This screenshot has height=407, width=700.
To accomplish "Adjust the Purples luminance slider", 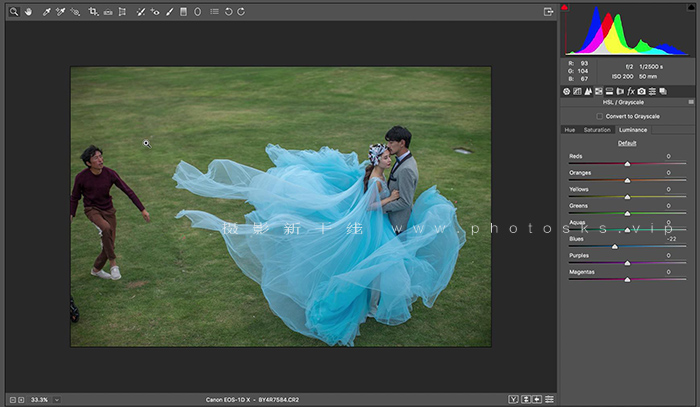I will click(x=627, y=263).
